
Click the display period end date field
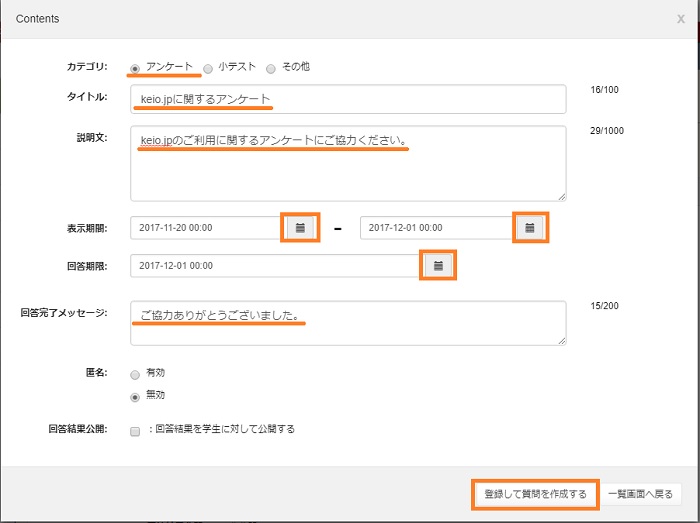click(x=435, y=228)
